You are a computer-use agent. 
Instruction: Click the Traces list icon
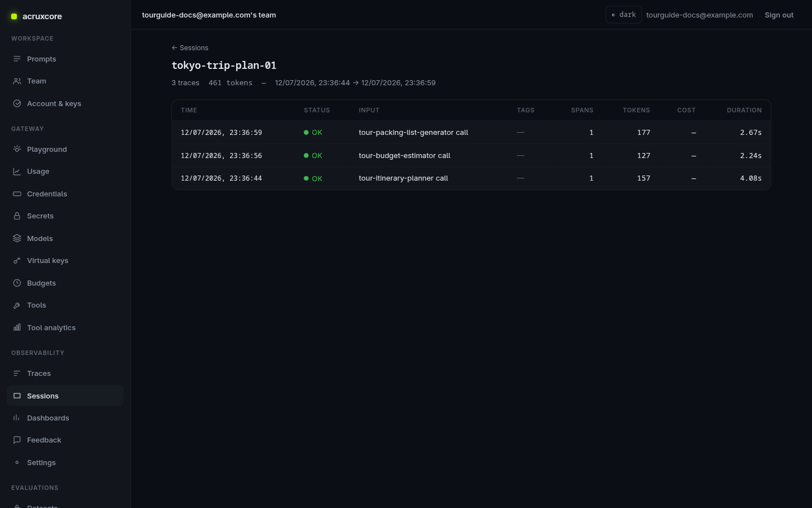17,374
